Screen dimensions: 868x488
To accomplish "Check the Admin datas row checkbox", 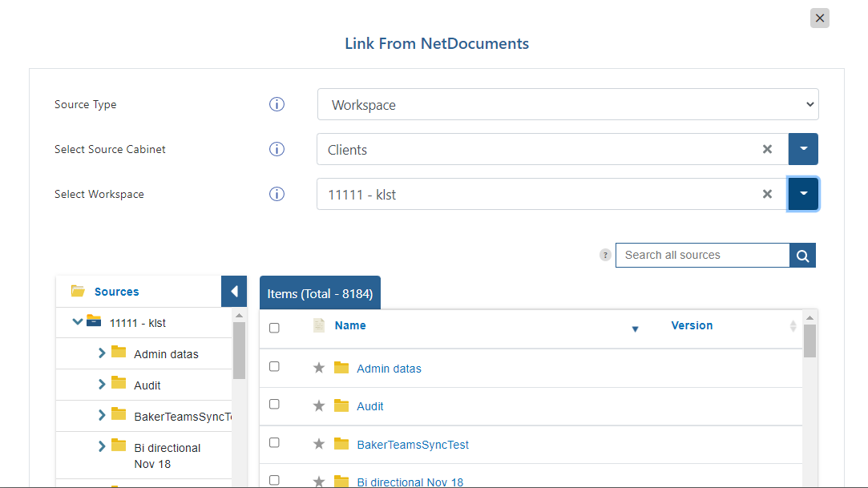I will tap(274, 366).
